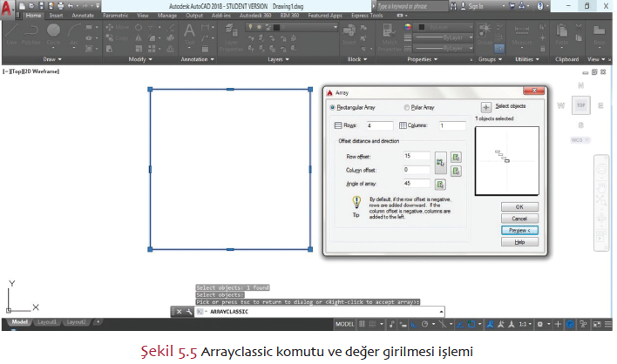Select the Polar Array radio button
Screen dimensions: 617x364
407,108
